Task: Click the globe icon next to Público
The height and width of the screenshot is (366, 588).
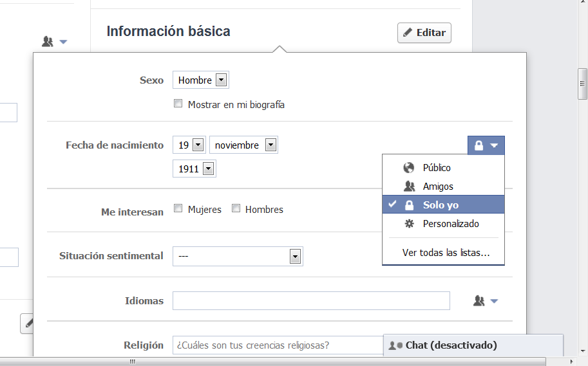Action: click(x=409, y=168)
